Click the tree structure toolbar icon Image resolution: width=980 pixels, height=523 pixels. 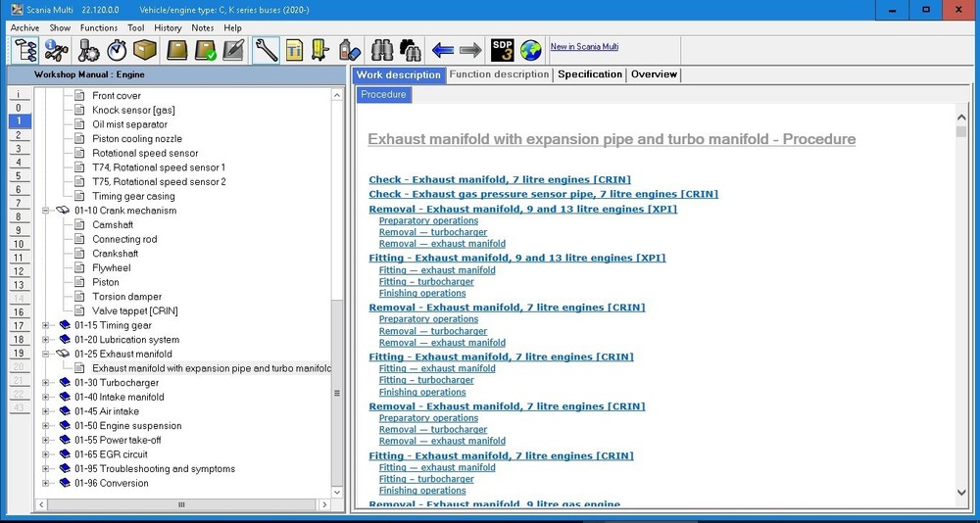(24, 50)
